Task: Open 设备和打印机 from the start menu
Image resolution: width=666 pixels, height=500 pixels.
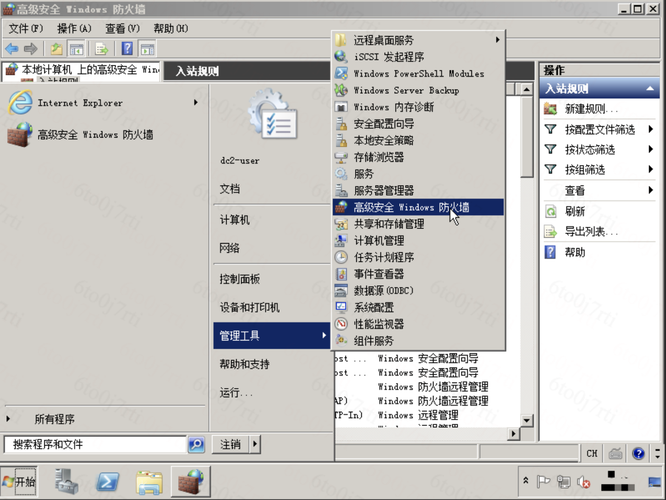Action: [271, 307]
